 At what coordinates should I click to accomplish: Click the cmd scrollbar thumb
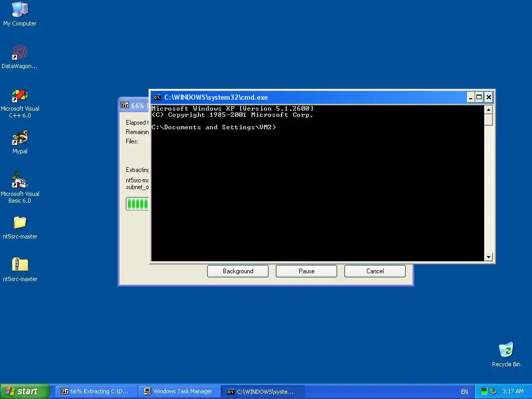pos(488,120)
